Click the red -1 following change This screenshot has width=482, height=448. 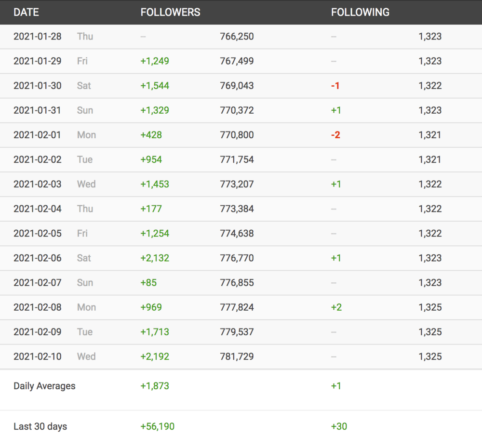coord(335,86)
